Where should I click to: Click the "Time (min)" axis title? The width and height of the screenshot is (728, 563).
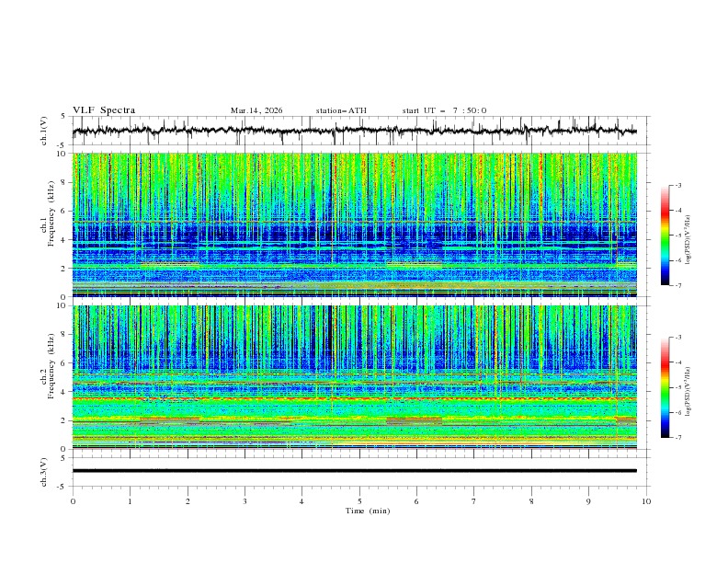tap(368, 511)
